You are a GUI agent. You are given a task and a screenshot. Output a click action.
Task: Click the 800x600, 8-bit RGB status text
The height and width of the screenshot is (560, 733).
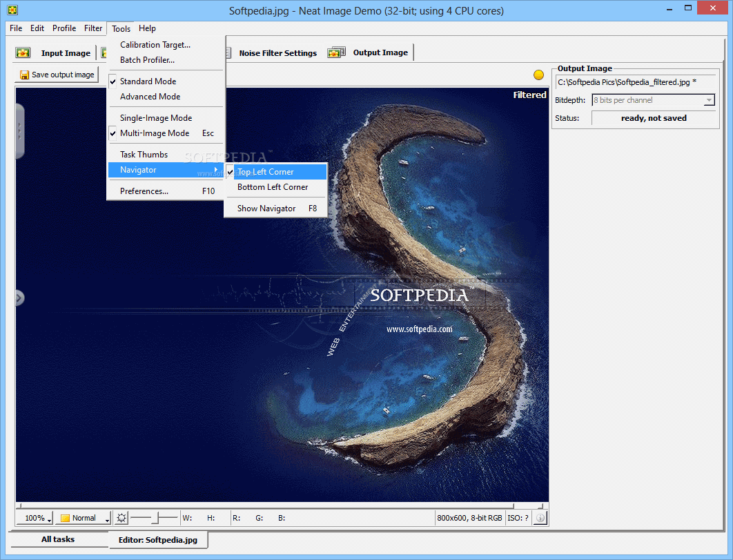click(x=469, y=518)
